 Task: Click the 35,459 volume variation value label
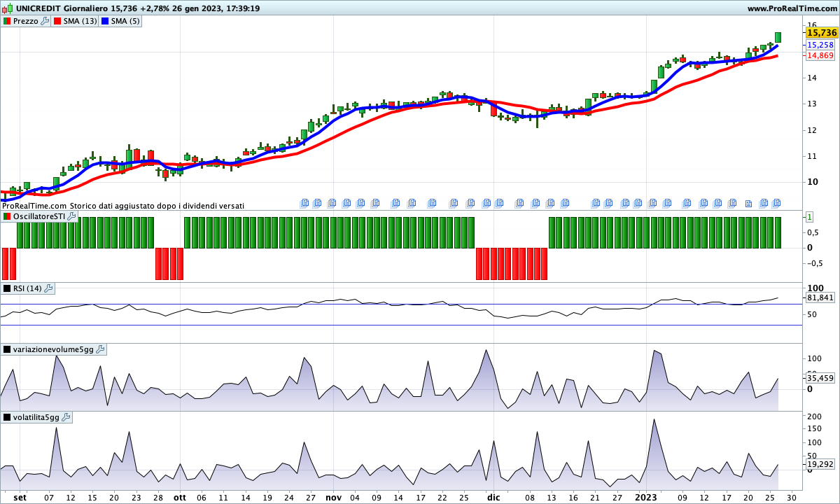point(820,378)
